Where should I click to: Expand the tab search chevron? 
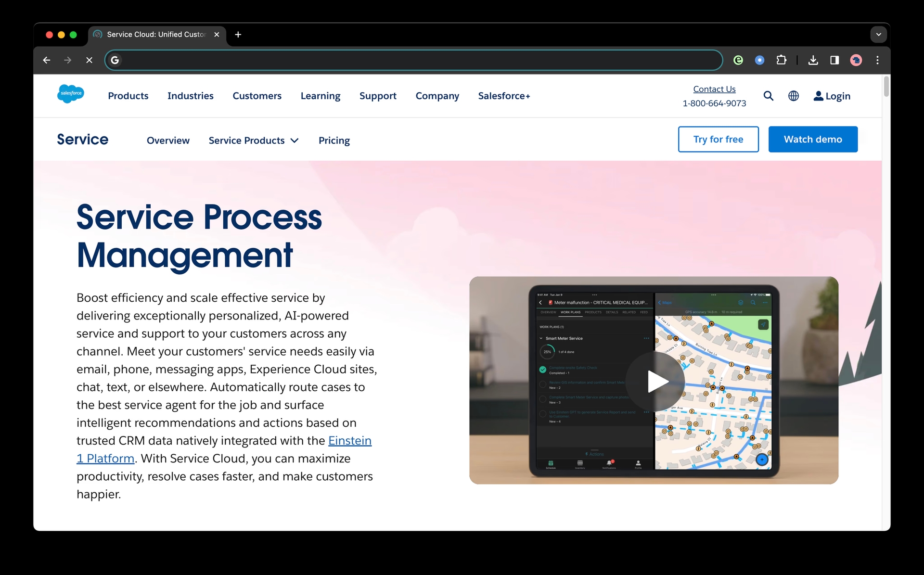point(879,35)
